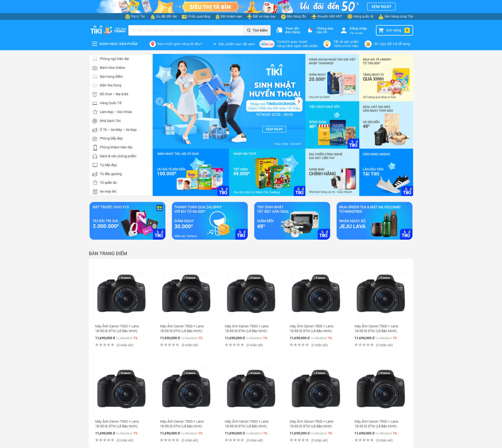Image resolution: width=502 pixels, height=448 pixels.
Task: Open Nhập mã TOY9 LEGO tile
Action: 267,172
